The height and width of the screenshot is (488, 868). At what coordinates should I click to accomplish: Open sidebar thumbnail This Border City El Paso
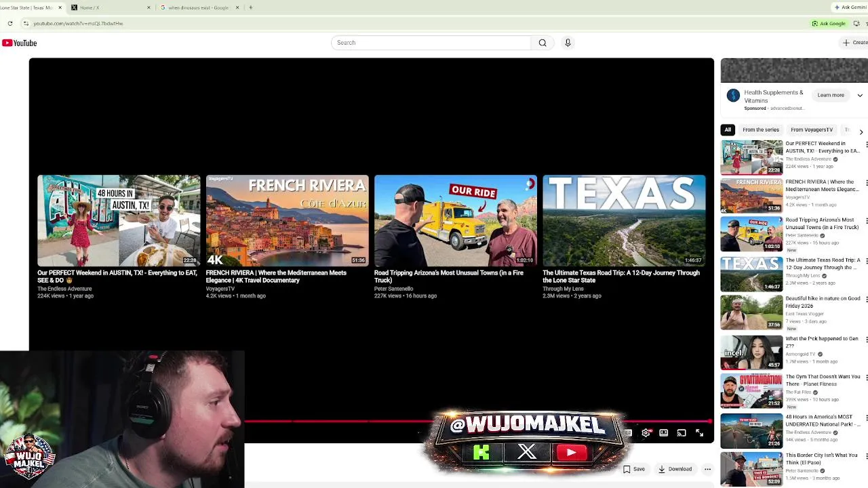coord(751,470)
